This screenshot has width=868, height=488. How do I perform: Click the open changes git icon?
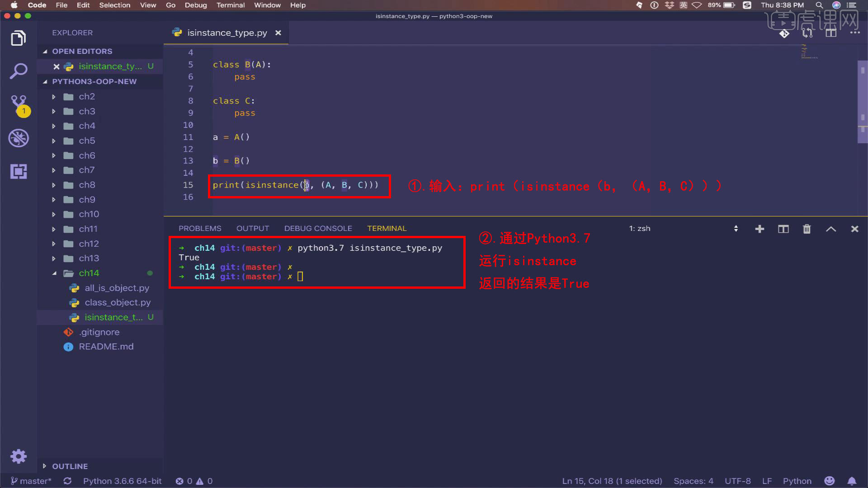(784, 33)
